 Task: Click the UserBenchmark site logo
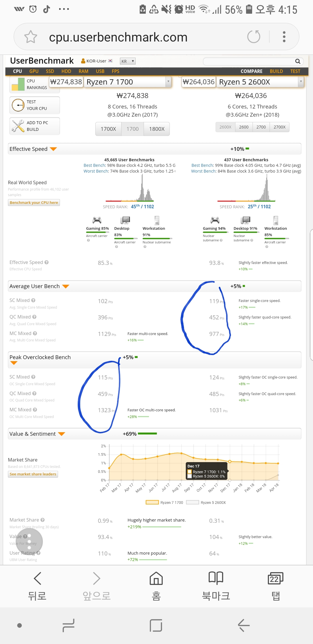point(42,61)
